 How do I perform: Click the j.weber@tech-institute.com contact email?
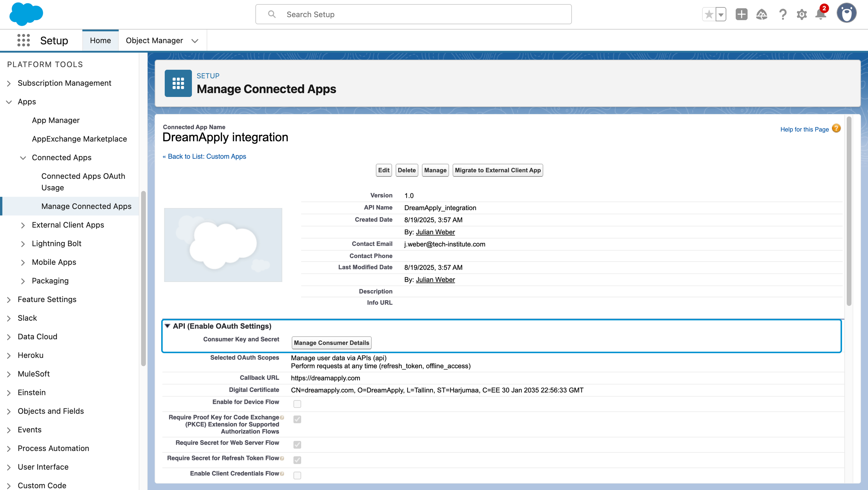[445, 244]
